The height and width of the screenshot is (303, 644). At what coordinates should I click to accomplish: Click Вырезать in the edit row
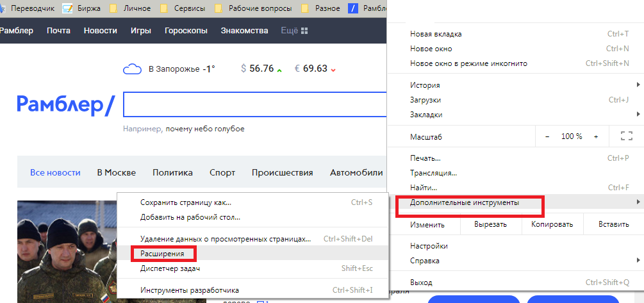coord(490,225)
